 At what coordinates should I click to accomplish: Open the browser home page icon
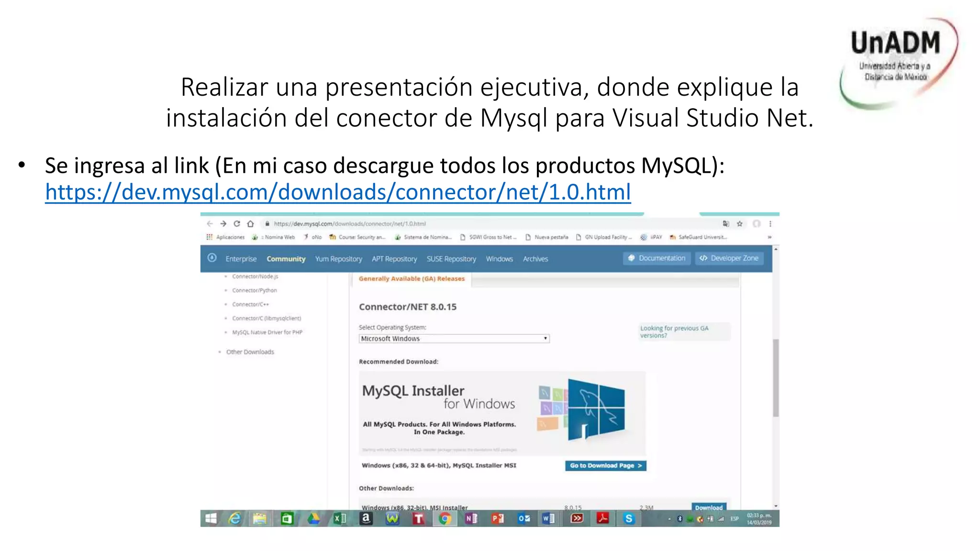click(250, 223)
